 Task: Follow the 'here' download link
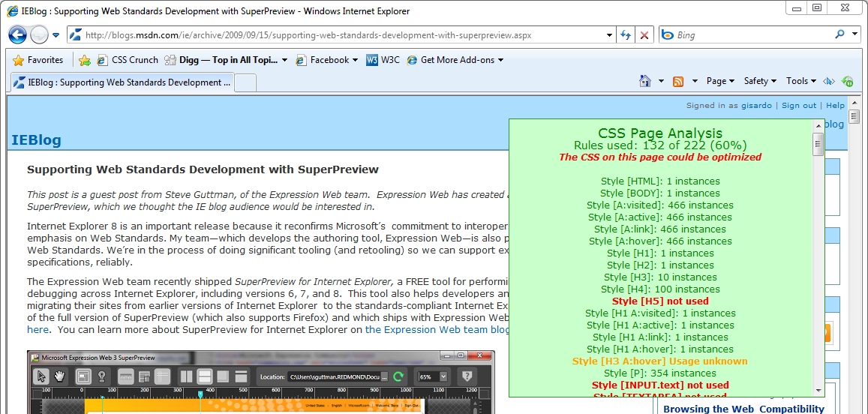(38, 329)
